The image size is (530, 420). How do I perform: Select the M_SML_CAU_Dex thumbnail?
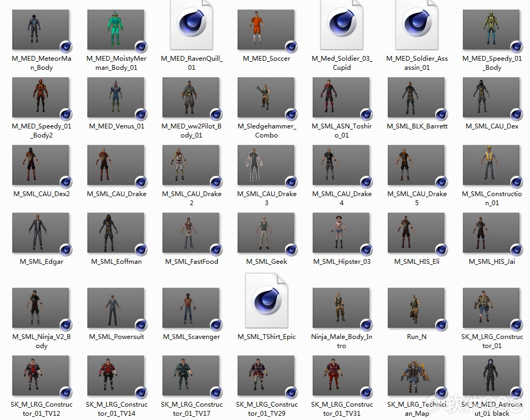491,98
